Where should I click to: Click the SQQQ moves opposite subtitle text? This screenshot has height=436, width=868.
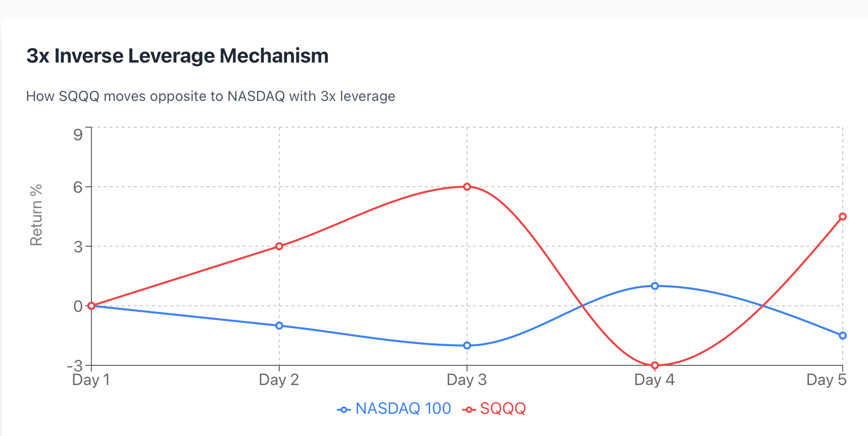(211, 96)
